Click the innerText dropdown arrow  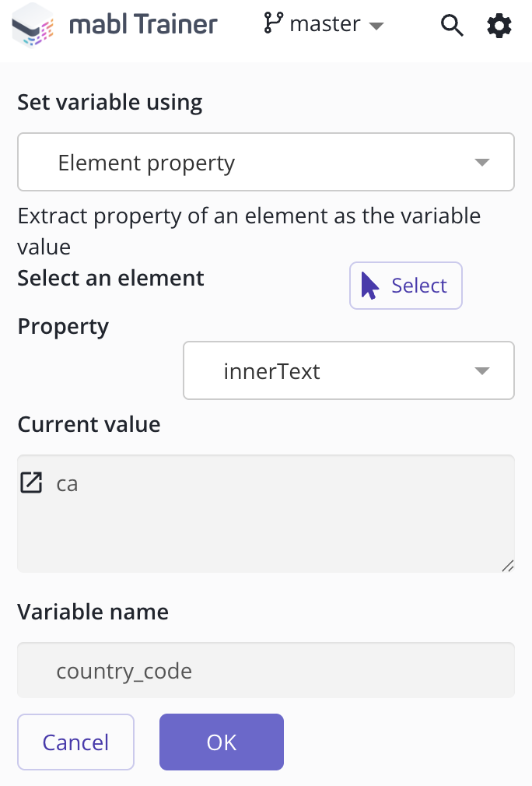[482, 371]
